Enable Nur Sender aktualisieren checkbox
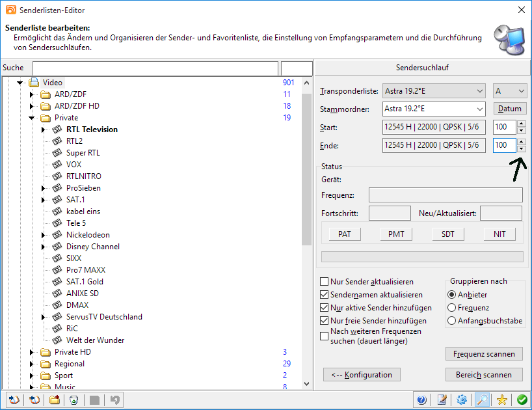Screen dimensions: 532x410 [324, 281]
